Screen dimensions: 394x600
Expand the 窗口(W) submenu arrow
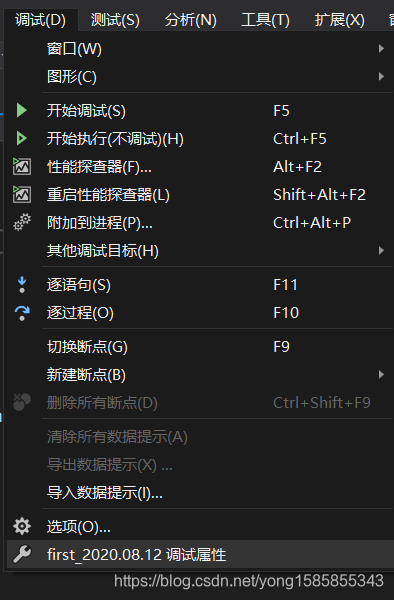pos(381,49)
